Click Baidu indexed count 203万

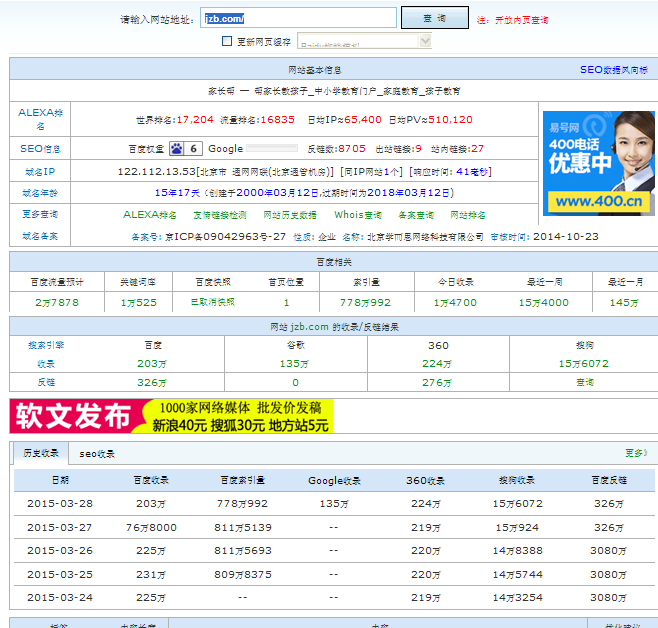click(x=152, y=364)
